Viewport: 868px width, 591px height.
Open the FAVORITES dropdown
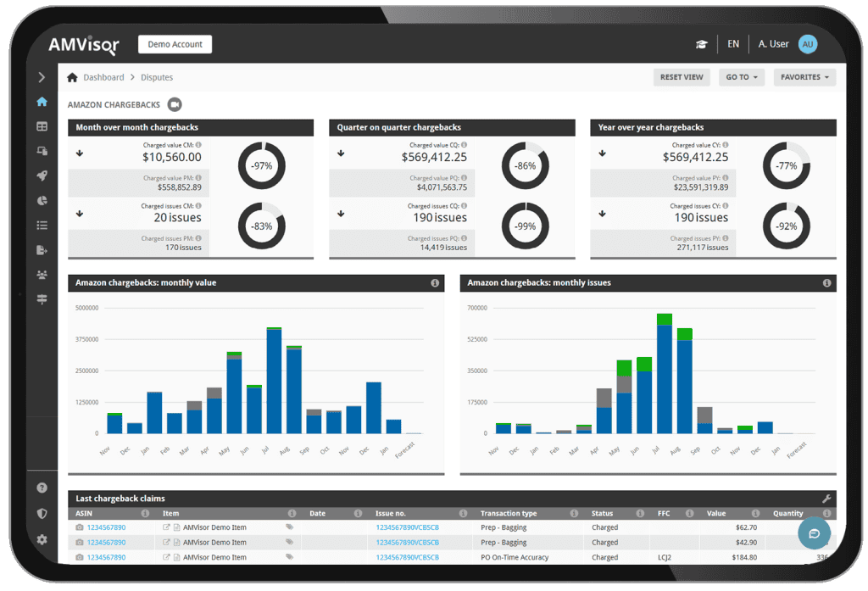tap(804, 77)
